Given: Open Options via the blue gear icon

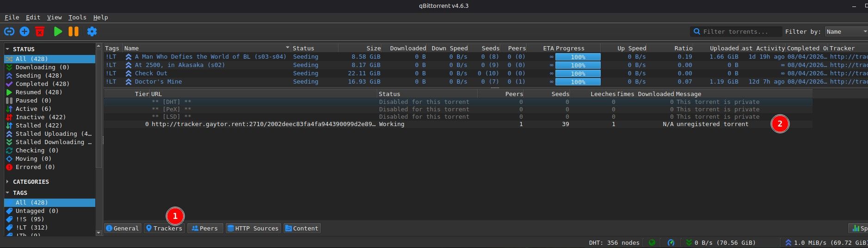Looking at the screenshot, I should coord(92,31).
